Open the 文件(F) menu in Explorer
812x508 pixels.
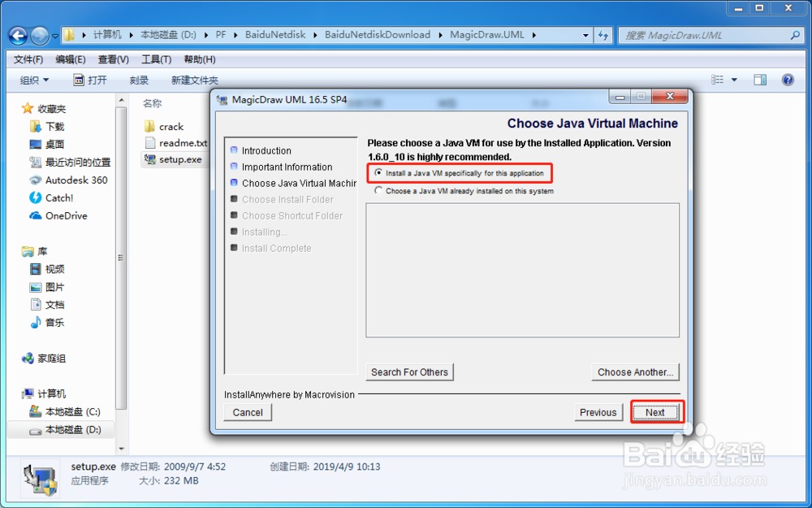(28, 59)
